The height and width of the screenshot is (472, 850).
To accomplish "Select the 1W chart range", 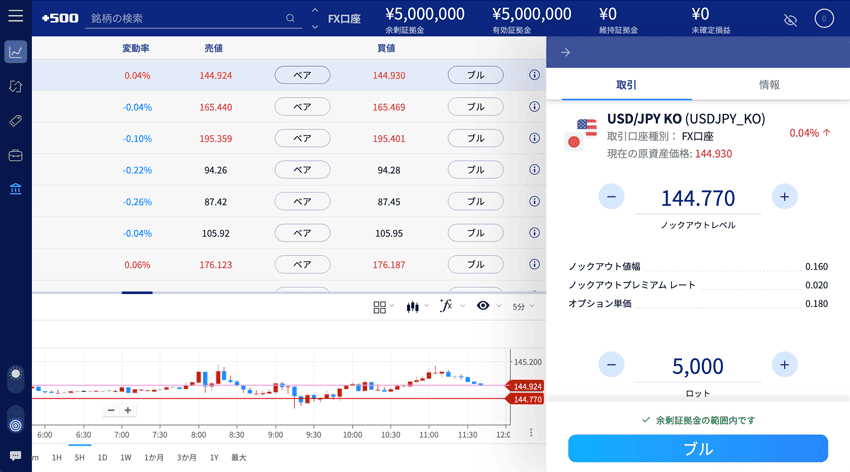I will (126, 457).
